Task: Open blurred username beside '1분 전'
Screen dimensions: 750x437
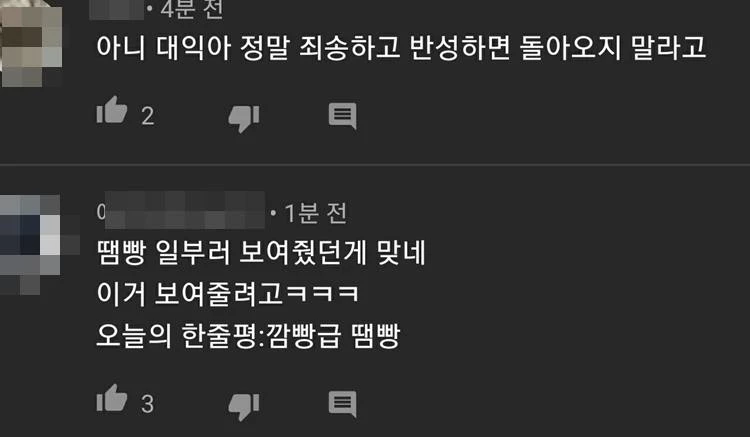Action: (180, 210)
